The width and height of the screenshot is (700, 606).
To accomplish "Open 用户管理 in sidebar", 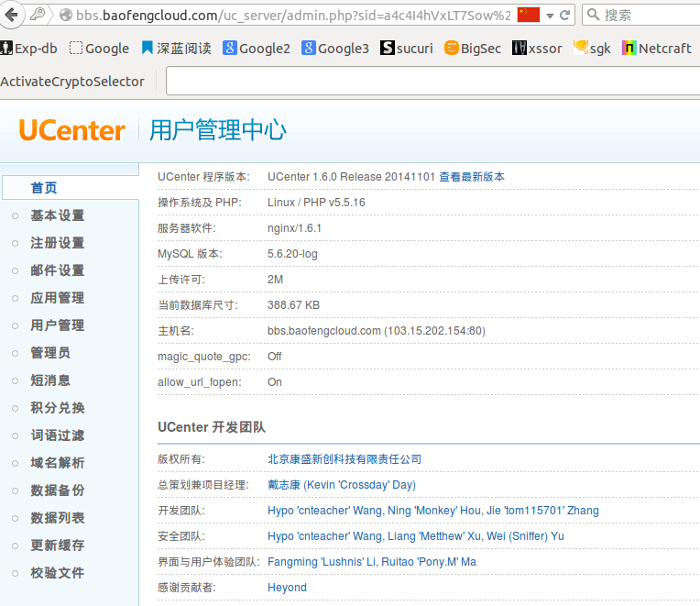I will tap(57, 325).
